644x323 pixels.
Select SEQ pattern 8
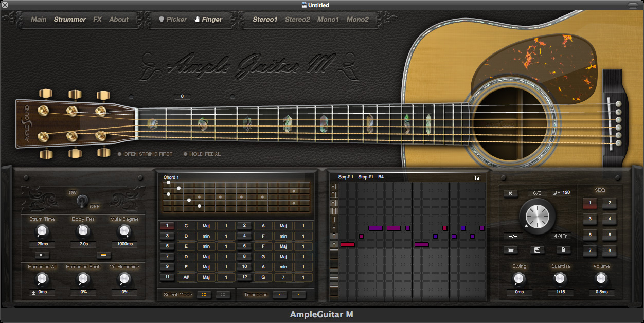point(610,252)
